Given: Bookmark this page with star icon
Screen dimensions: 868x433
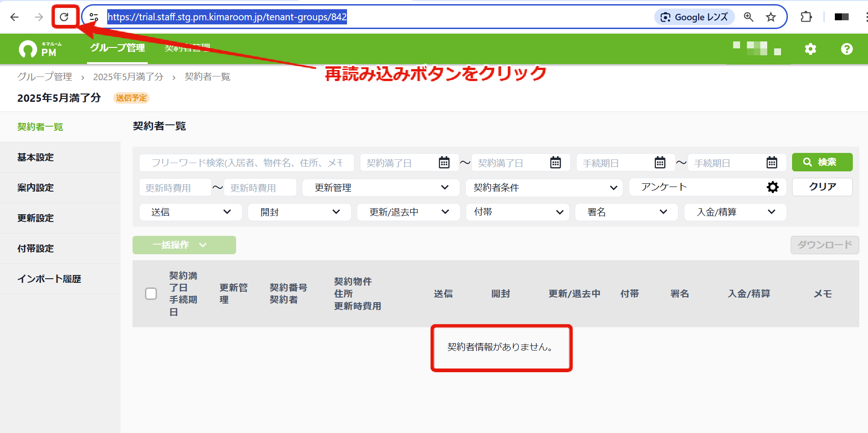Looking at the screenshot, I should point(771,17).
